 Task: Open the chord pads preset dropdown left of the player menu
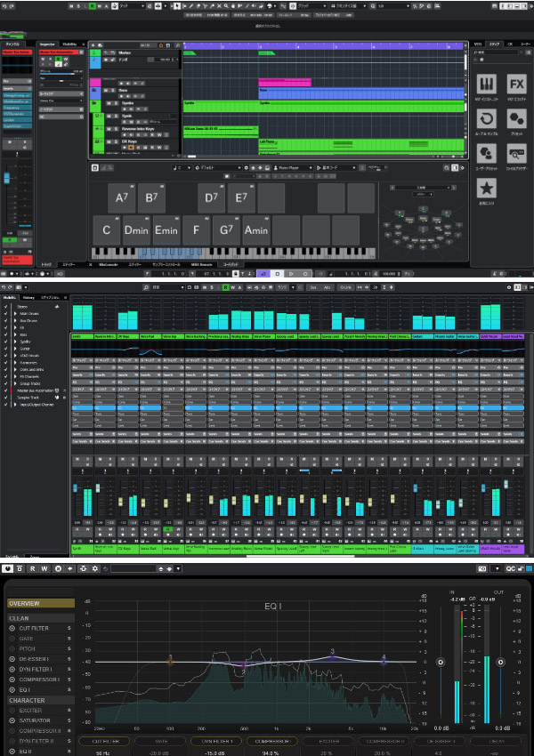pyautogui.click(x=217, y=168)
